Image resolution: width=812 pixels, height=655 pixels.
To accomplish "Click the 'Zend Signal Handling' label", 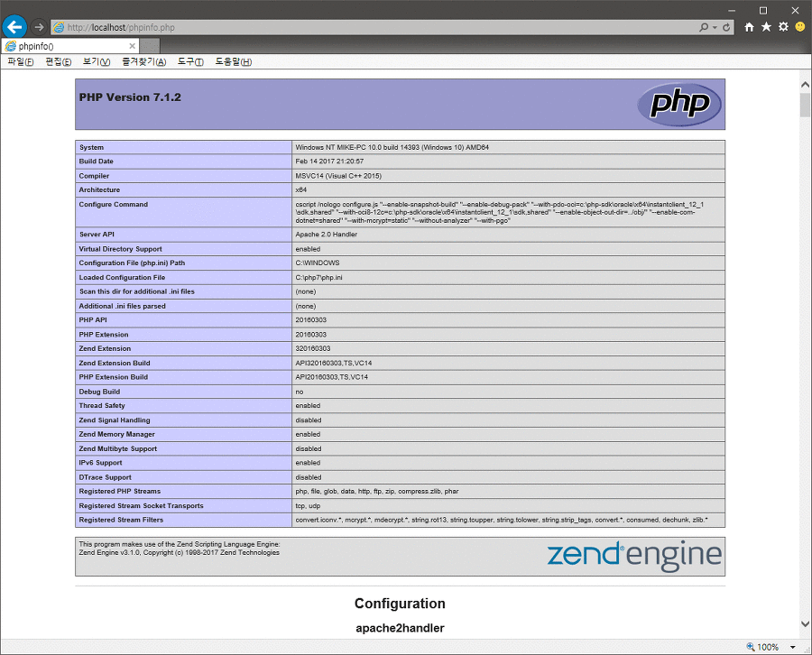I will click(x=115, y=420).
